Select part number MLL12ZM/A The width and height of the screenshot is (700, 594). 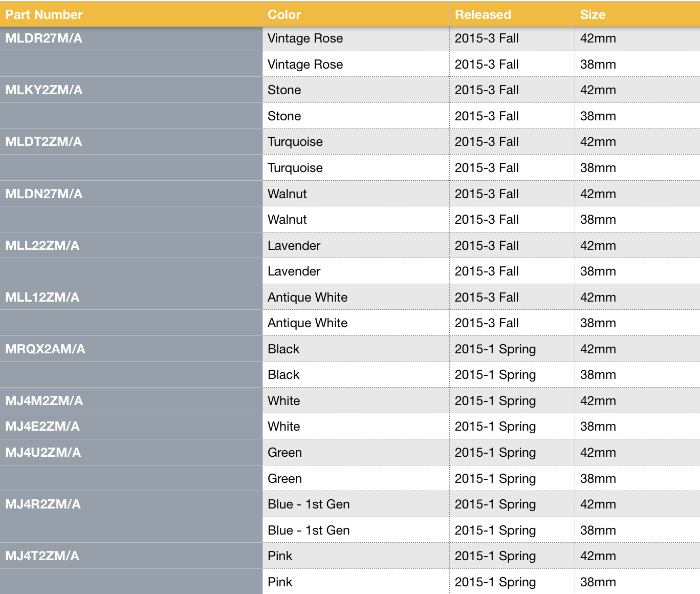point(42,298)
